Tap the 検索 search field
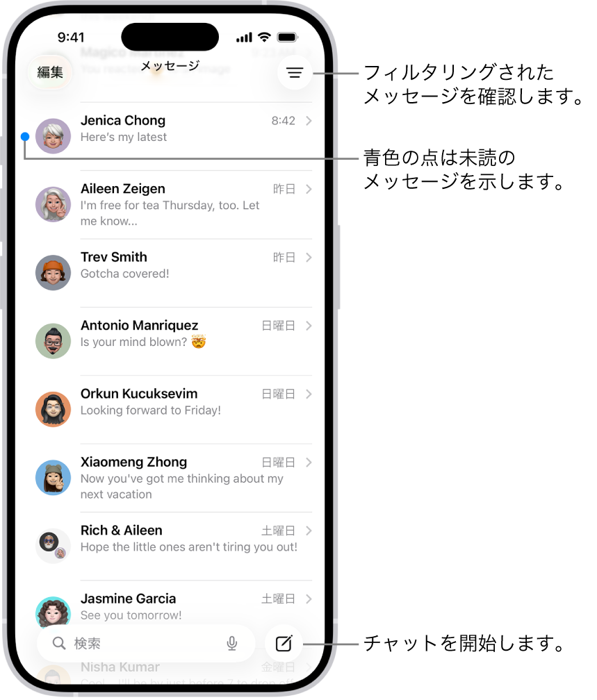This screenshot has height=700, width=597. 146,643
